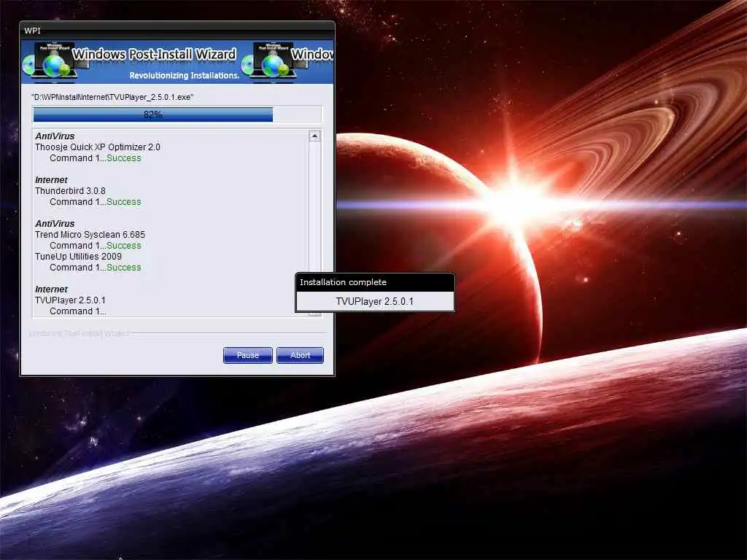Select 'Trend Micro Sysclean 6.685' entry
747x560 pixels.
click(x=90, y=235)
